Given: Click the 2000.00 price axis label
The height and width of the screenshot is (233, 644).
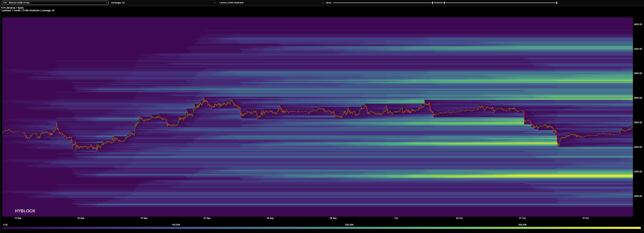Looking at the screenshot, I should (638, 196).
